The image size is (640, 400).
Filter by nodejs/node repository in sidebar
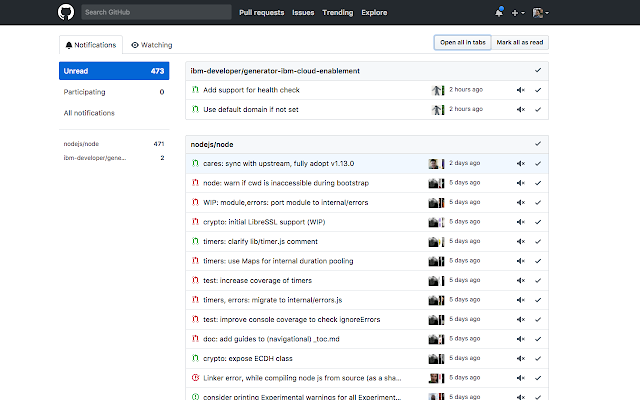click(114, 144)
